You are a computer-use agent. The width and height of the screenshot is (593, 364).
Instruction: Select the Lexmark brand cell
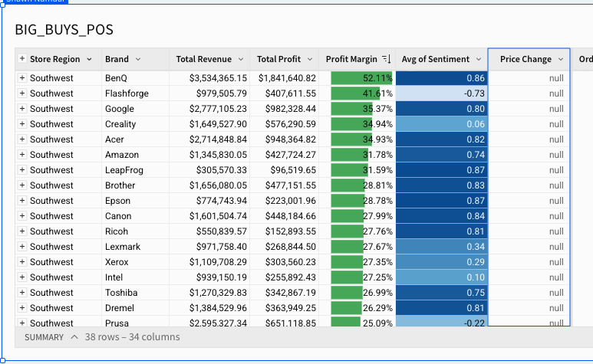(135, 247)
